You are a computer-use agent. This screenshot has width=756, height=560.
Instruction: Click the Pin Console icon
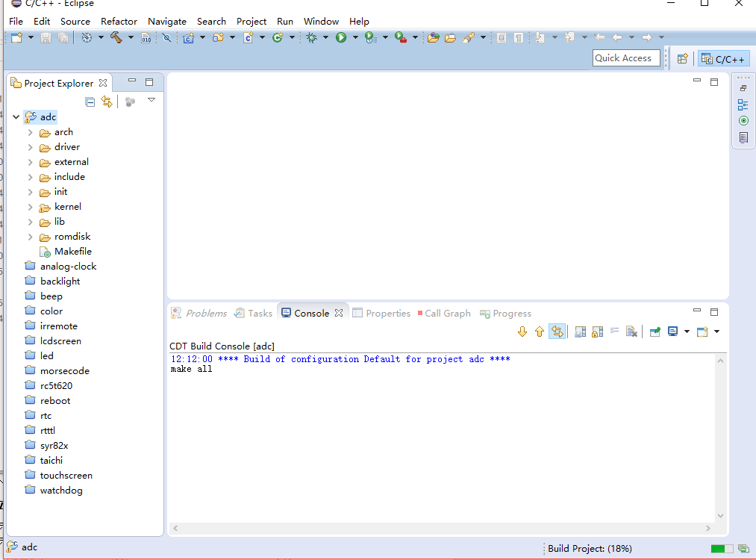coord(655,332)
